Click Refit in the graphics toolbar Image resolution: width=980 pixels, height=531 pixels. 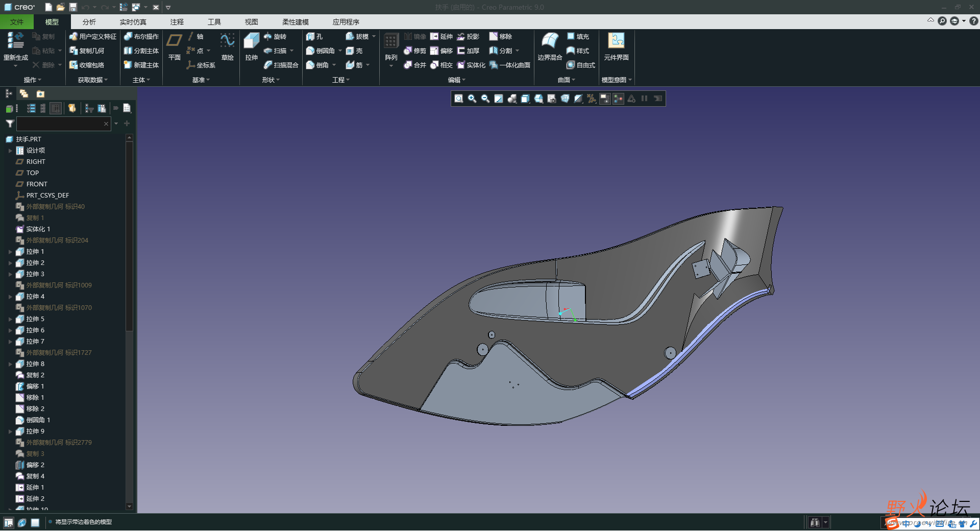[458, 99]
